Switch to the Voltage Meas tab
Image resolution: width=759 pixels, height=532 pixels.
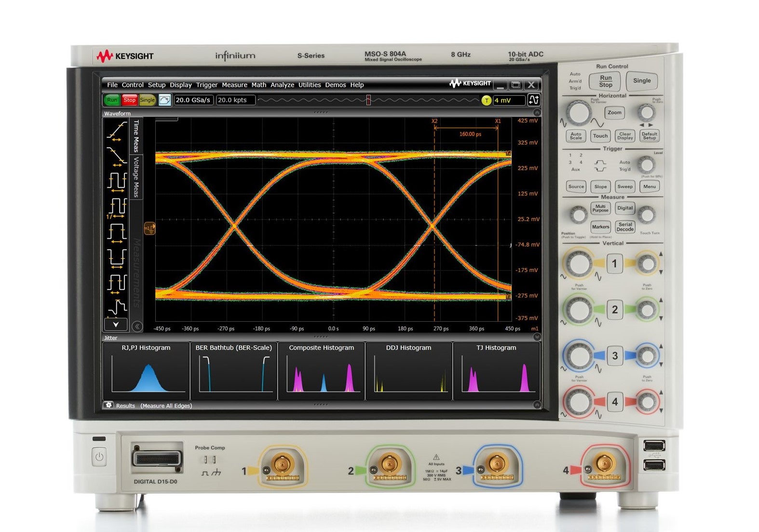tap(136, 177)
